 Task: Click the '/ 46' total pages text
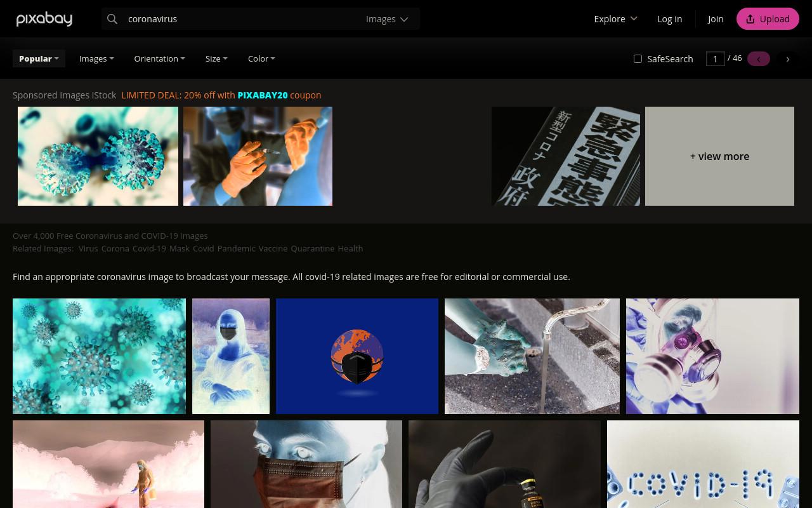pyautogui.click(x=735, y=58)
